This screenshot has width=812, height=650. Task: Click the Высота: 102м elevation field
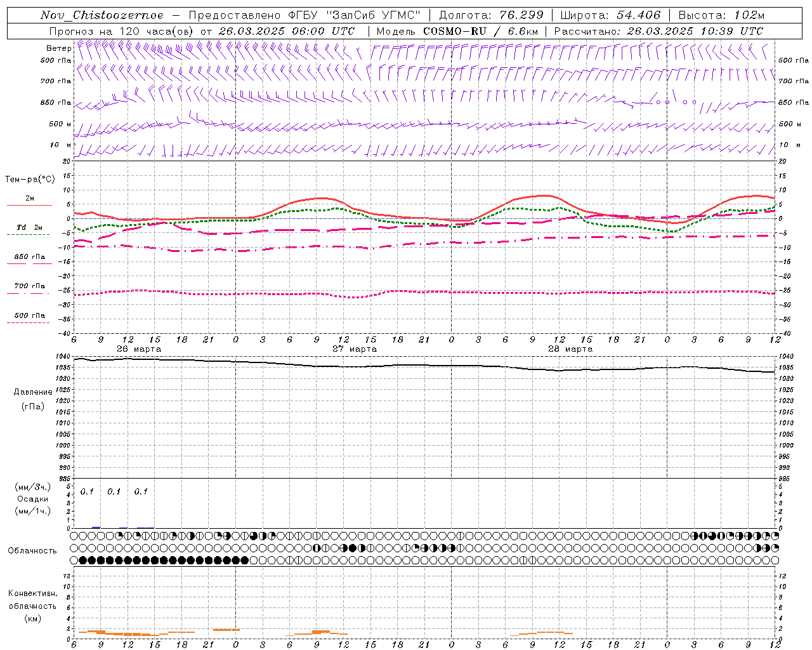coord(721,15)
